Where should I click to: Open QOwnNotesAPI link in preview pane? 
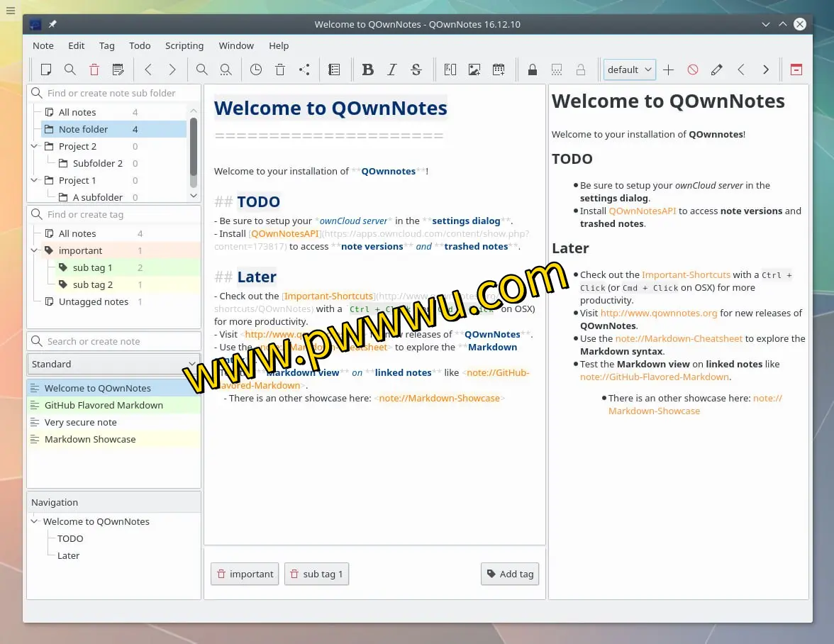pyautogui.click(x=642, y=211)
